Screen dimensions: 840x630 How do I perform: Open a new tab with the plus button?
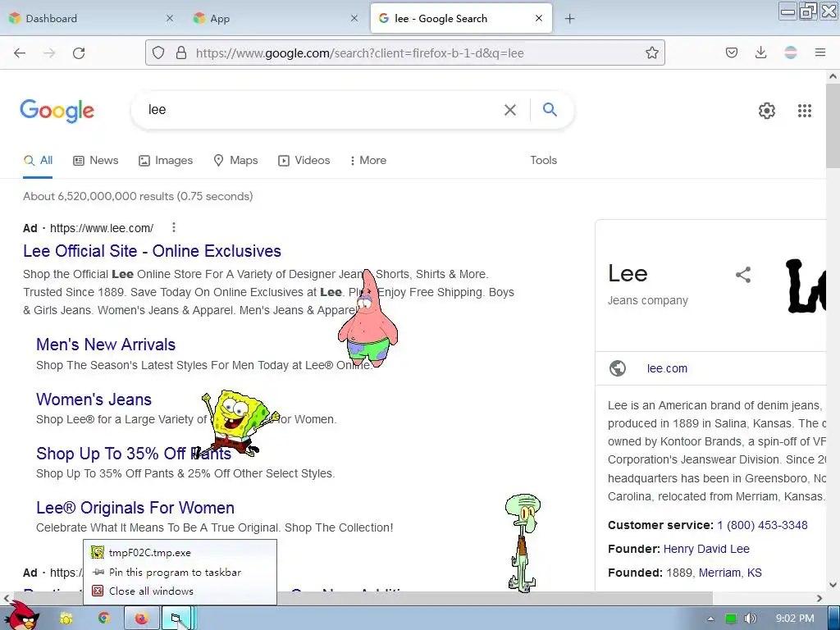(x=570, y=19)
